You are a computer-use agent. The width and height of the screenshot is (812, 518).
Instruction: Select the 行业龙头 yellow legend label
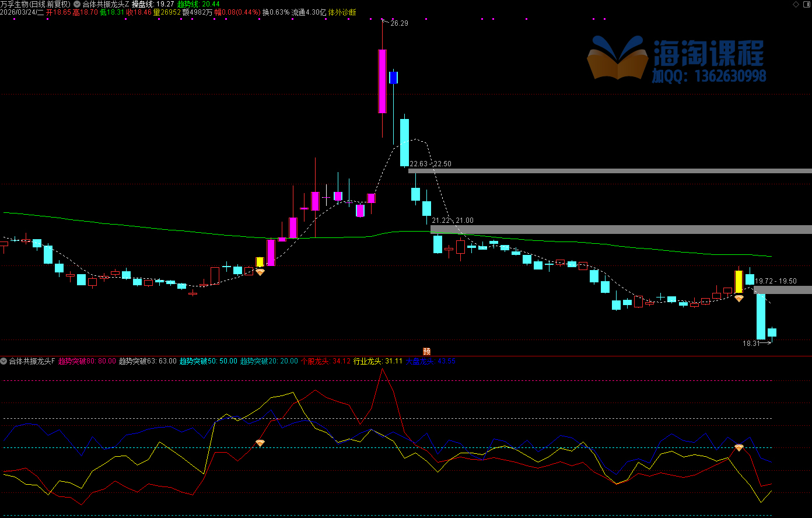(x=368, y=361)
